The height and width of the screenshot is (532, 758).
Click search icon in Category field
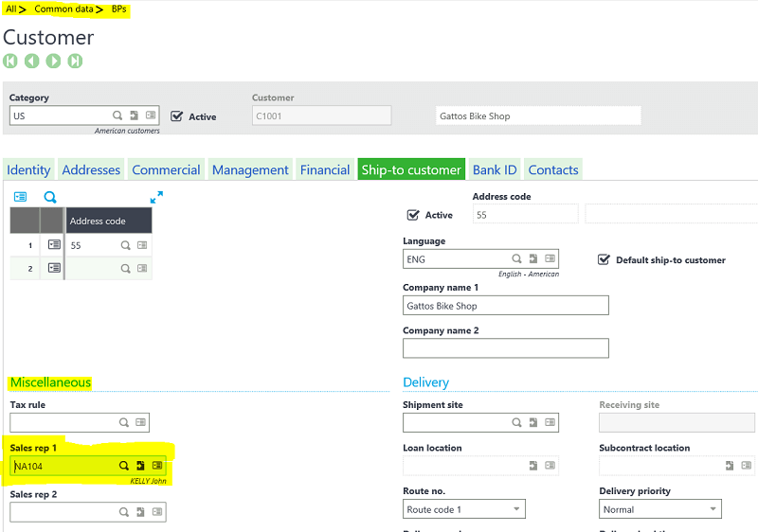117,115
